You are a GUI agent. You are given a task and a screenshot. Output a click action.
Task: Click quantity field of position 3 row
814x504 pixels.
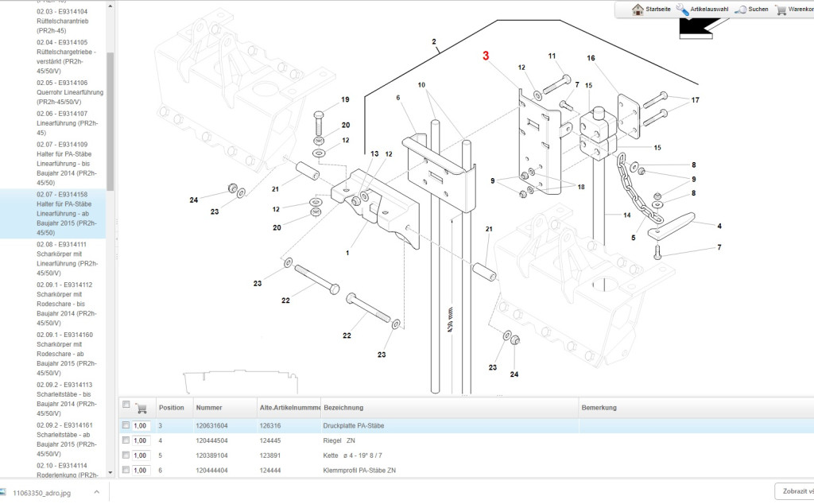point(141,425)
